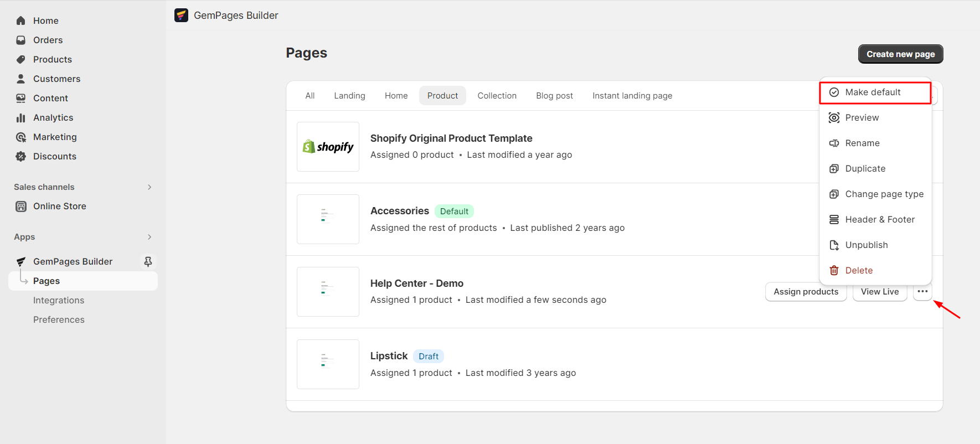Click the Analytics bar chart icon
Viewport: 980px width, 444px height.
point(21,117)
